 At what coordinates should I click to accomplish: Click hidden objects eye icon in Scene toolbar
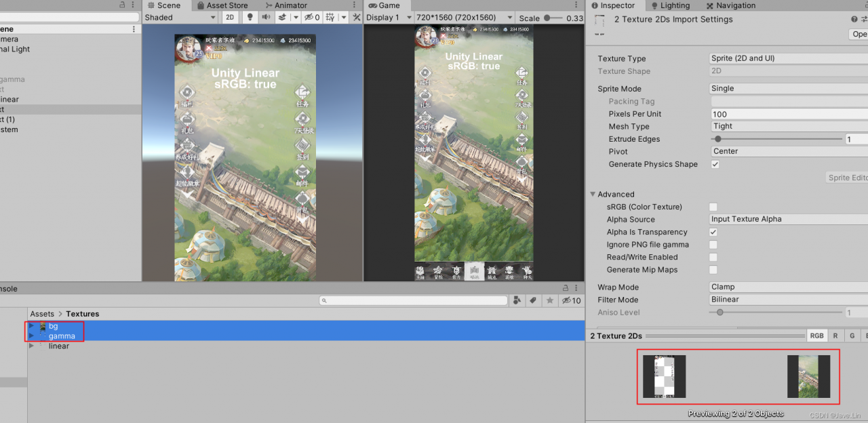[310, 18]
